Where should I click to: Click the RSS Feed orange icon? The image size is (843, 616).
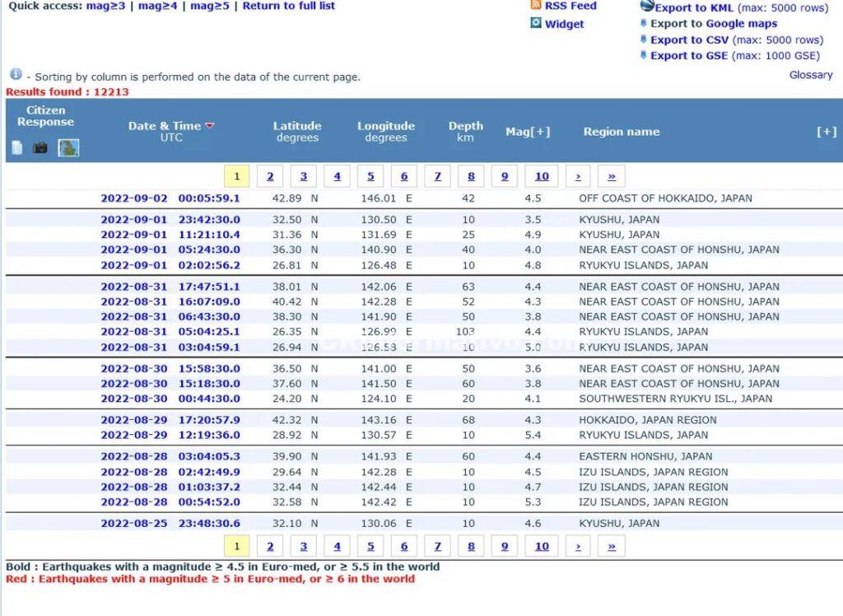[536, 6]
